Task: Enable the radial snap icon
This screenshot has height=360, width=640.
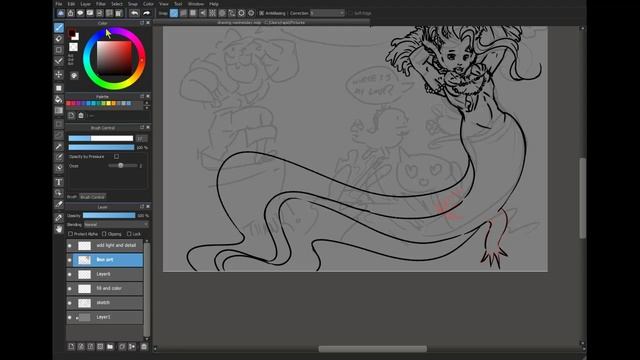Action: pyautogui.click(x=213, y=13)
